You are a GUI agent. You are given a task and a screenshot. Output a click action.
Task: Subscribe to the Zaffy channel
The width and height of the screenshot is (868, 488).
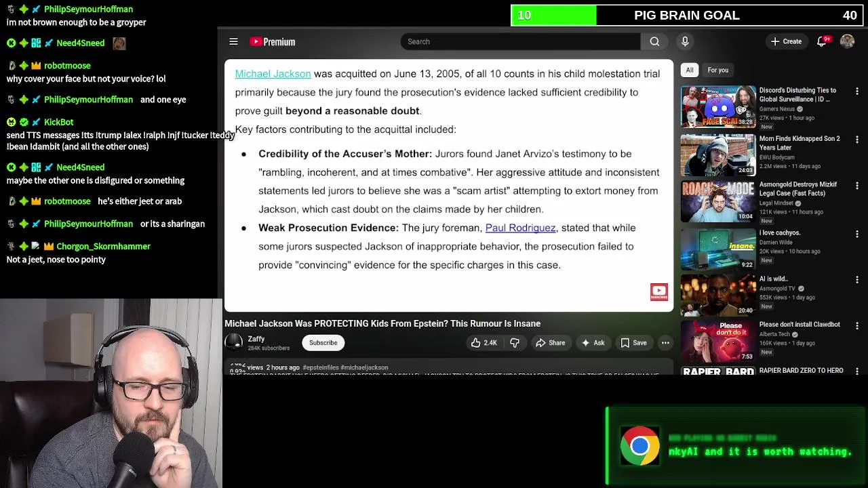323,343
